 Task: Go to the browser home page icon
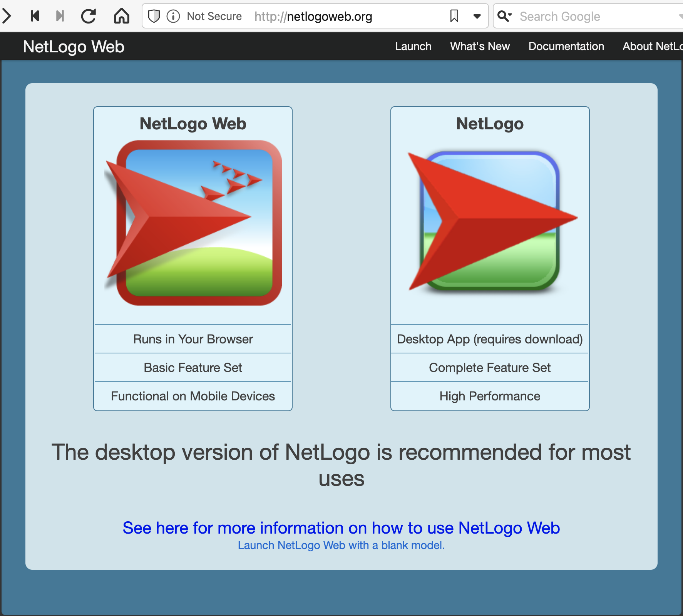pos(121,16)
